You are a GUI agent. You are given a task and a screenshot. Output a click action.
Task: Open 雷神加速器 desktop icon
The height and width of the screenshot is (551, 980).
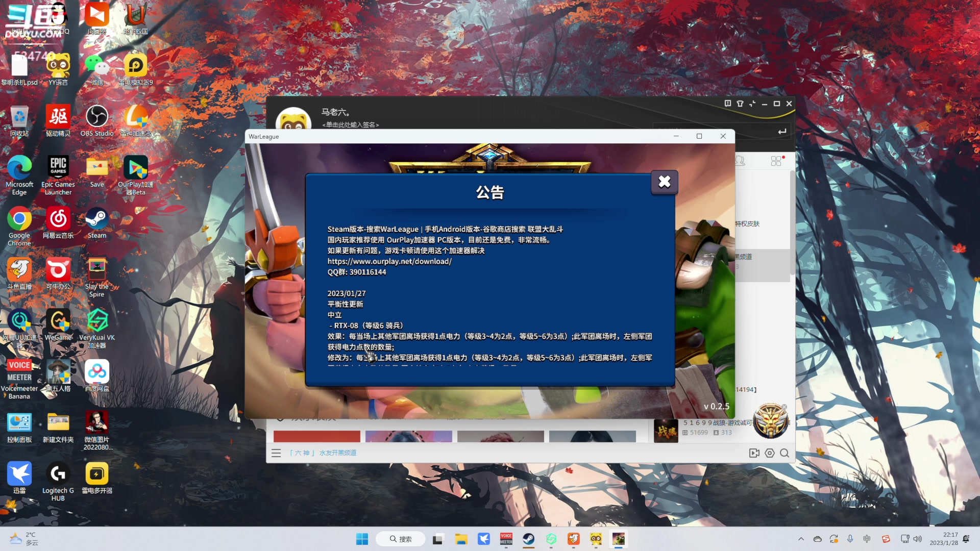(136, 121)
